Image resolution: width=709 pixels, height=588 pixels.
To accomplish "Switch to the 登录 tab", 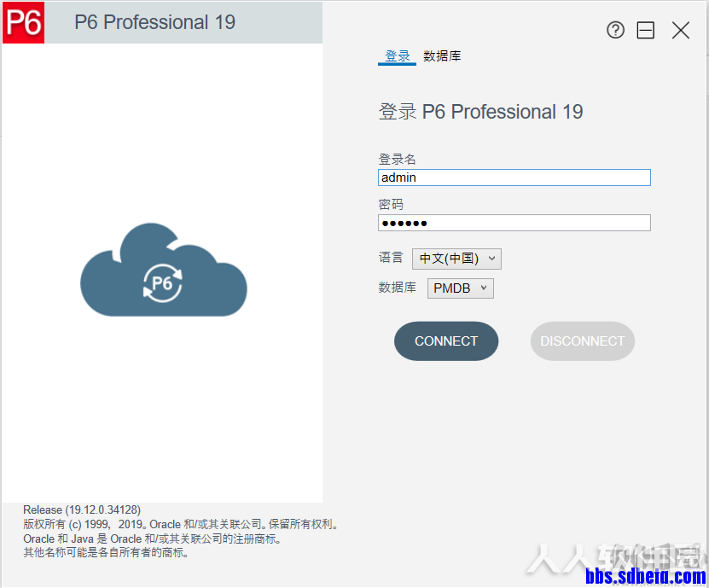I will point(397,56).
